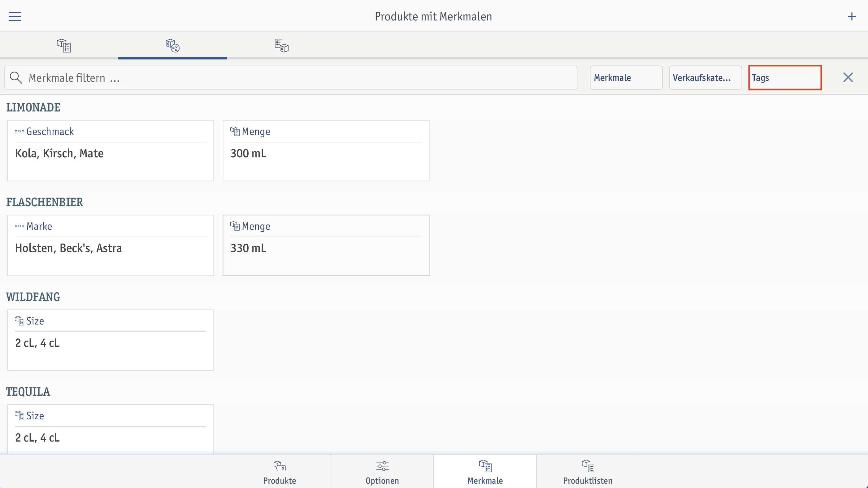Switch to Produkte bottom tab
The image size is (868, 488).
280,472
